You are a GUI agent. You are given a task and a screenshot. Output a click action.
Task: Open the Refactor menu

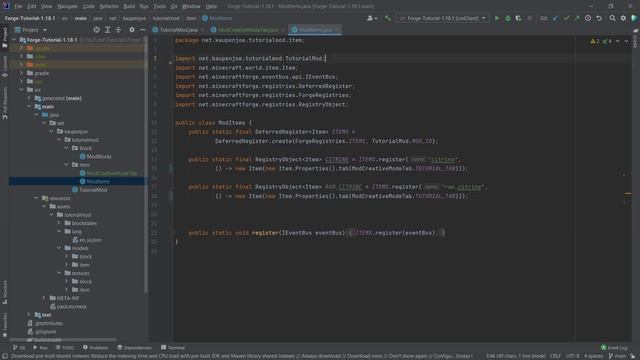coord(109,6)
